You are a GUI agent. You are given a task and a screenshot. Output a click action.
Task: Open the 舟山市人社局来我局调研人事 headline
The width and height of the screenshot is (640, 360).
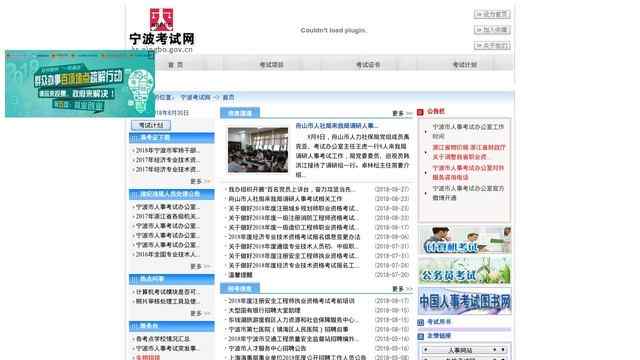pyautogui.click(x=337, y=126)
